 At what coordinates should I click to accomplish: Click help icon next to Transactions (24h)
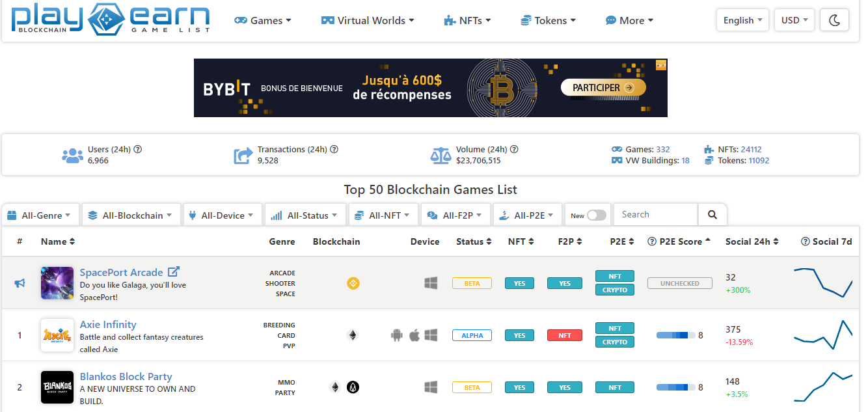click(334, 149)
